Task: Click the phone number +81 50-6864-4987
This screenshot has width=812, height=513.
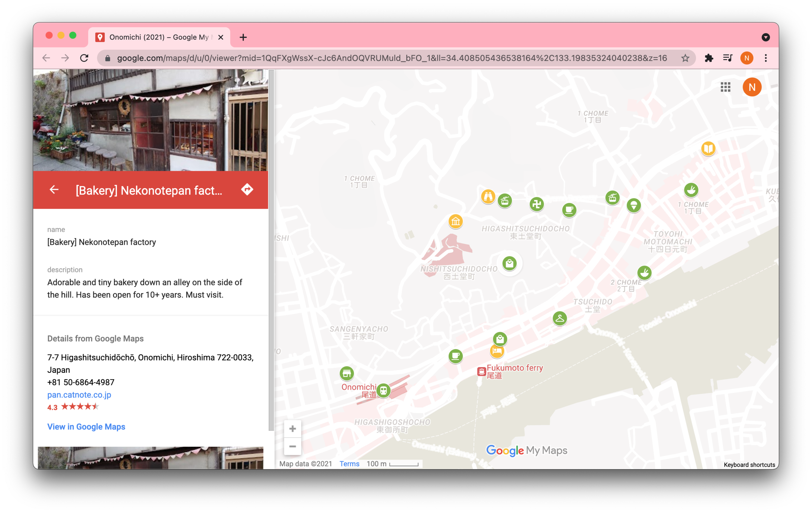Action: coord(81,382)
